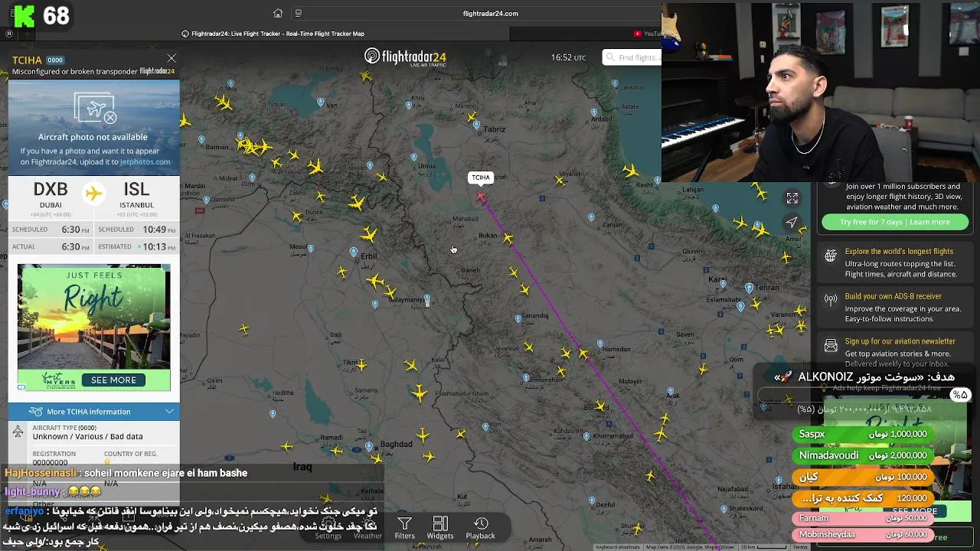Select the red TCIHA aircraft on map
Image resolution: width=980 pixels, height=551 pixels.
481,197
